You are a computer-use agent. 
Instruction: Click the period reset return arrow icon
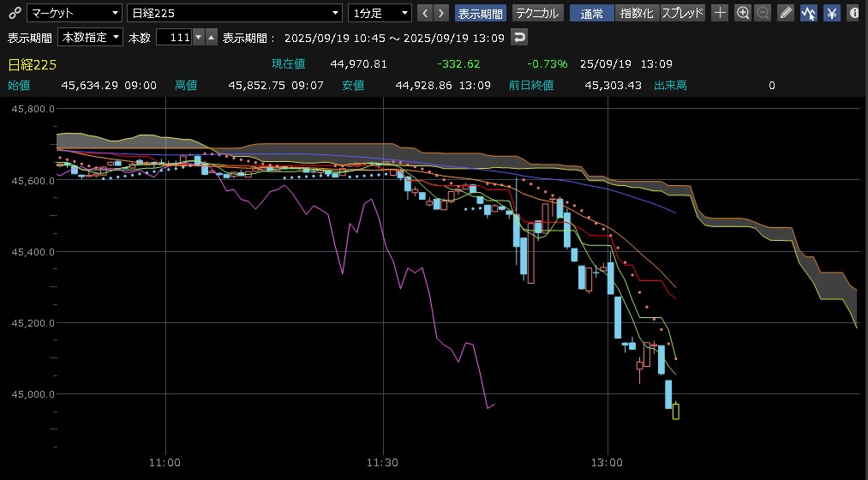coord(518,38)
